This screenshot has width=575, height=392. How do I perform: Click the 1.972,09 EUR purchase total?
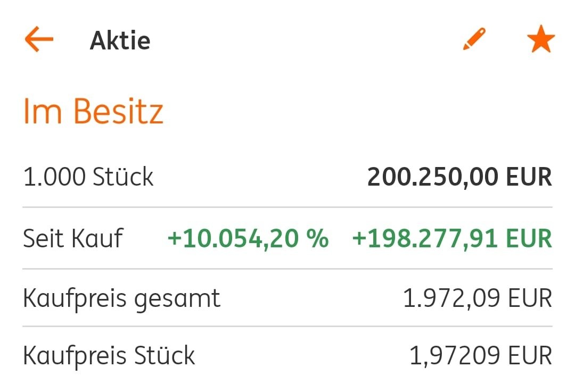coord(477,298)
